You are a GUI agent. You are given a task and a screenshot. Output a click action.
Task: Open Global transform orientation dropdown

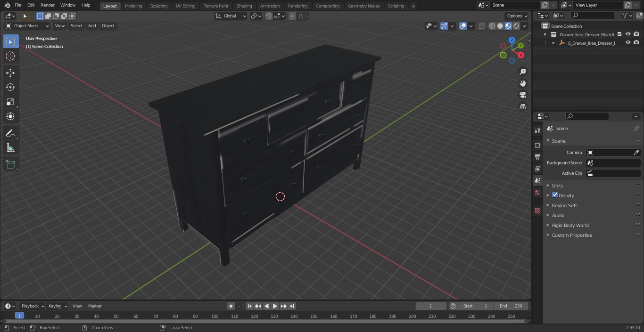click(231, 16)
